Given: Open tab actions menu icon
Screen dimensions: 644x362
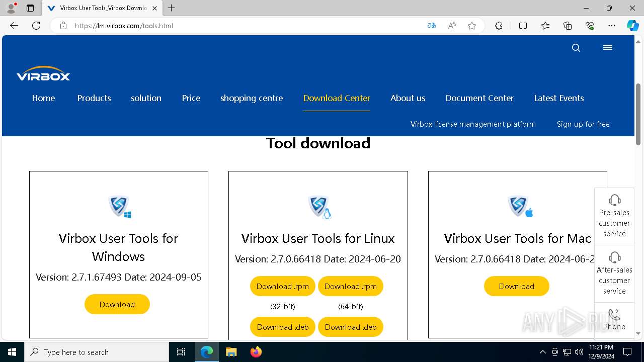Looking at the screenshot, I should [x=30, y=8].
